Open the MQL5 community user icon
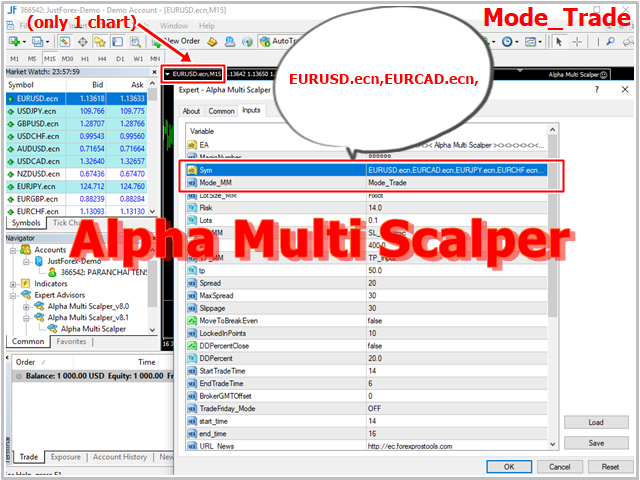This screenshot has width=640, height=480. point(230,41)
